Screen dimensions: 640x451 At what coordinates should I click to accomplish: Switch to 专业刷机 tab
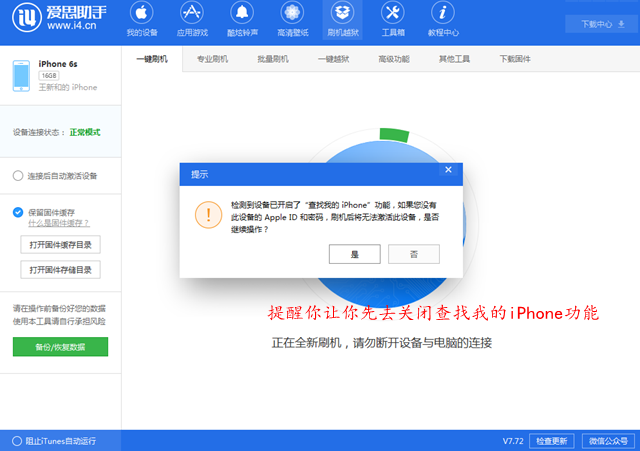212,59
